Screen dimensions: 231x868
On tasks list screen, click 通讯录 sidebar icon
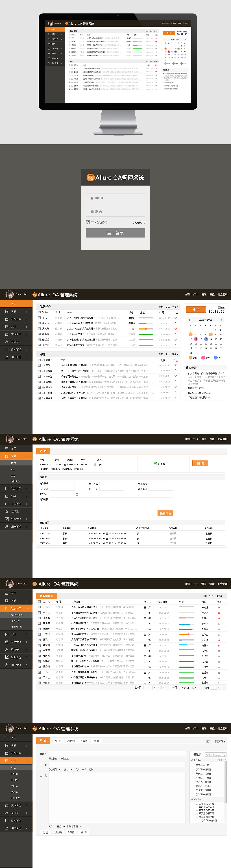(x=7, y=650)
